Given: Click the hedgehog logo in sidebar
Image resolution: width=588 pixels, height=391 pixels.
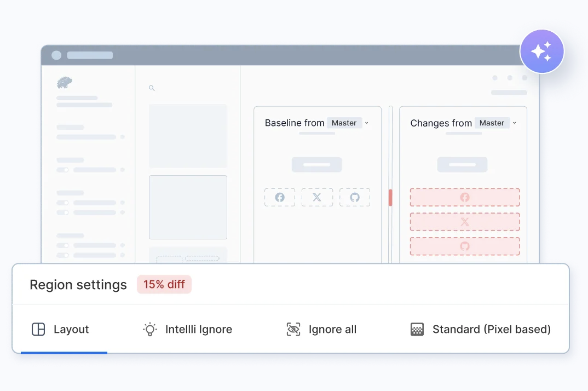Looking at the screenshot, I should (x=65, y=83).
